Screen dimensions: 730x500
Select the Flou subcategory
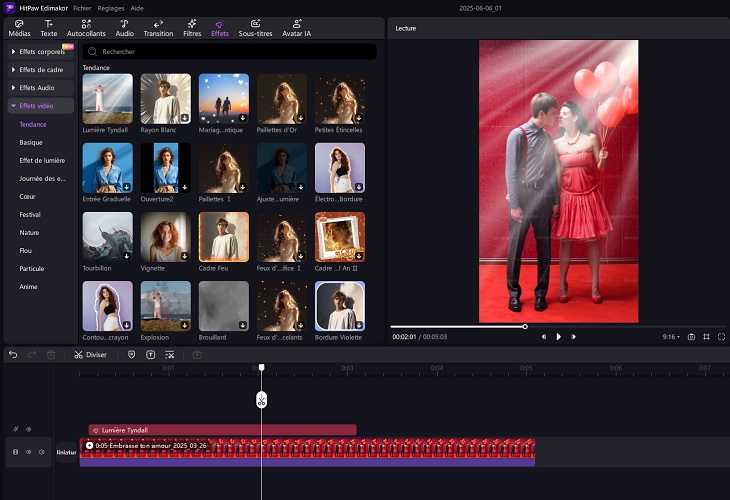25,250
